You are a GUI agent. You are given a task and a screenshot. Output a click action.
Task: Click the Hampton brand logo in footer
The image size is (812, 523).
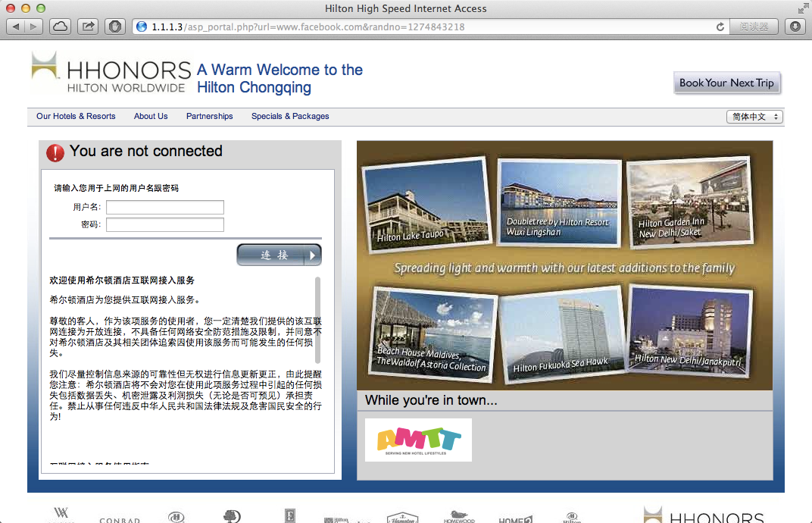[x=402, y=518]
